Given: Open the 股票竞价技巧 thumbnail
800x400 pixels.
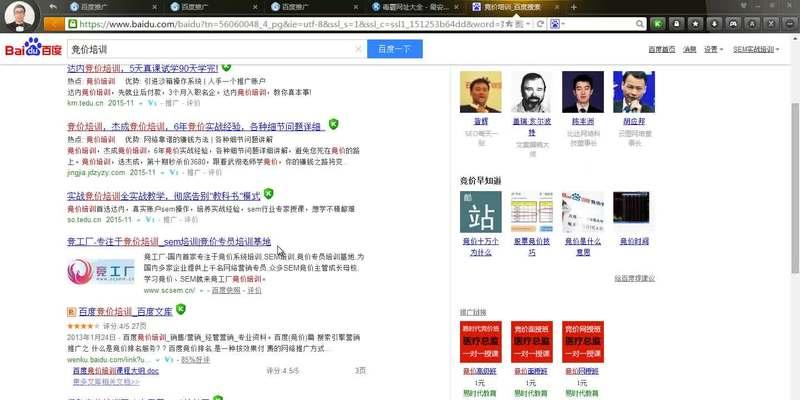Looking at the screenshot, I should pos(532,212).
